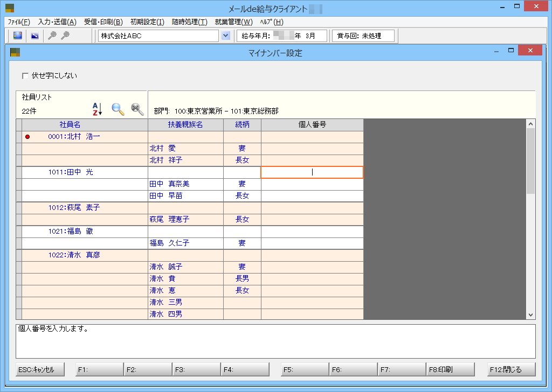Screen dimensions: 552x392
Task: Click 個人番号 cell for 北村 愛
Action: tap(312, 149)
